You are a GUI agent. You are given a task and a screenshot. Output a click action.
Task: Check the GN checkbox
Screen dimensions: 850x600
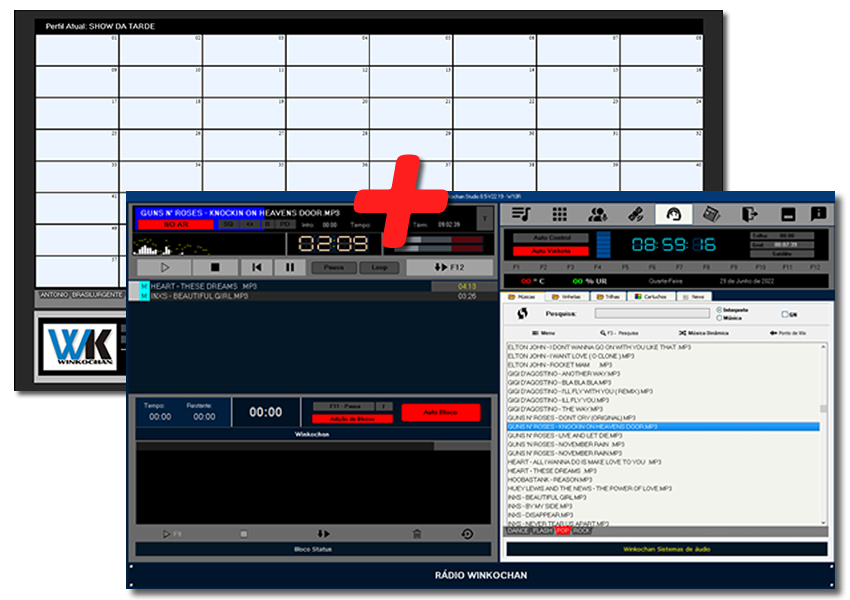click(x=785, y=314)
